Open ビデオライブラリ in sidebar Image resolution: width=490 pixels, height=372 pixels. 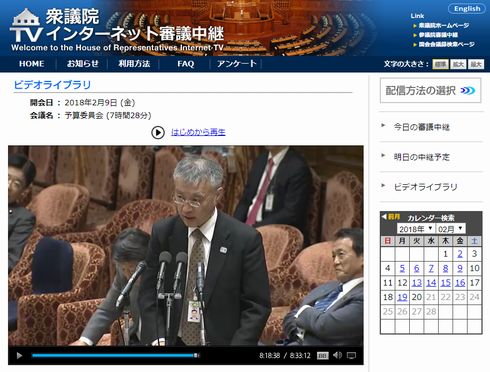coord(425,187)
